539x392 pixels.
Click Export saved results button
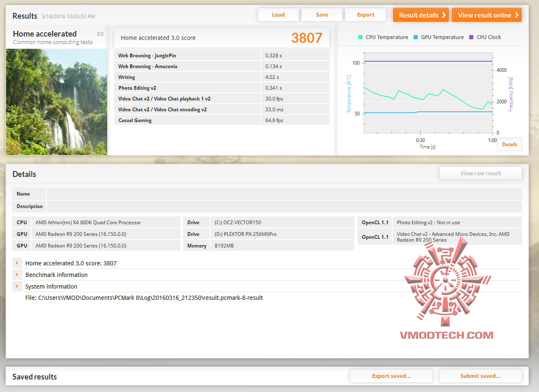click(x=391, y=376)
